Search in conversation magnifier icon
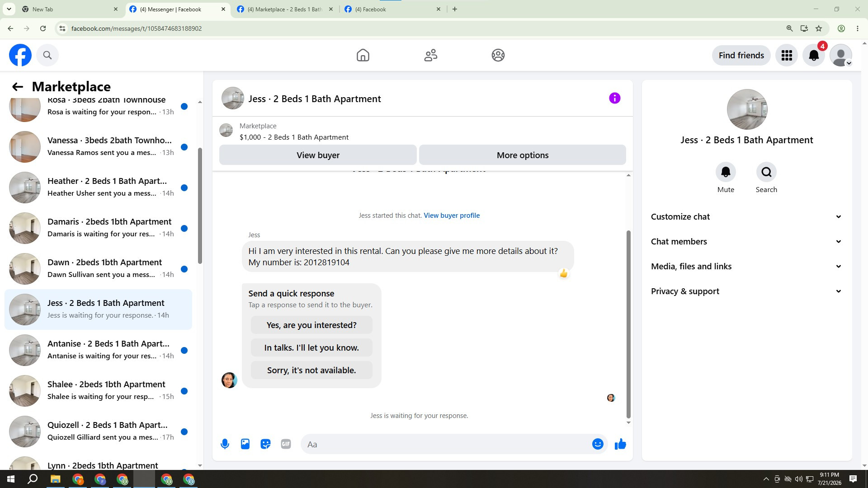Viewport: 868px width, 488px height. (x=766, y=172)
